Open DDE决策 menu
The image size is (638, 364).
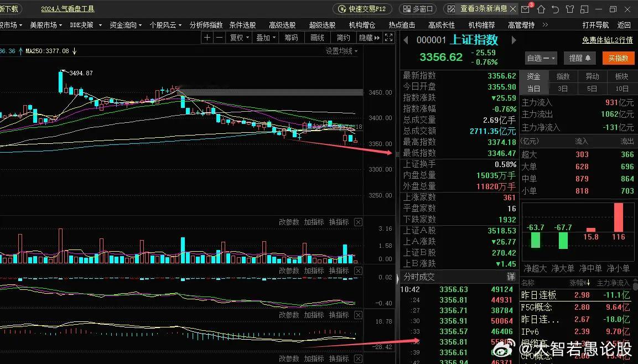pyautogui.click(x=85, y=25)
